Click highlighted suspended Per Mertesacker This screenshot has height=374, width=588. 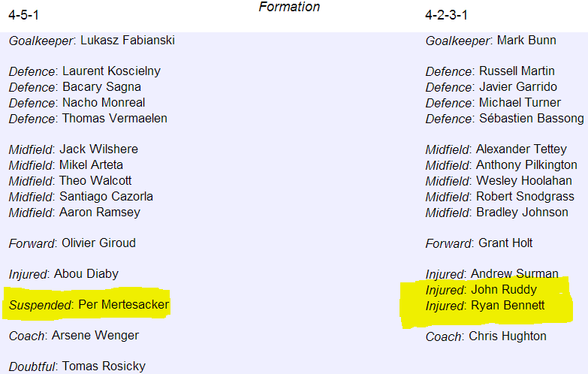pyautogui.click(x=89, y=305)
